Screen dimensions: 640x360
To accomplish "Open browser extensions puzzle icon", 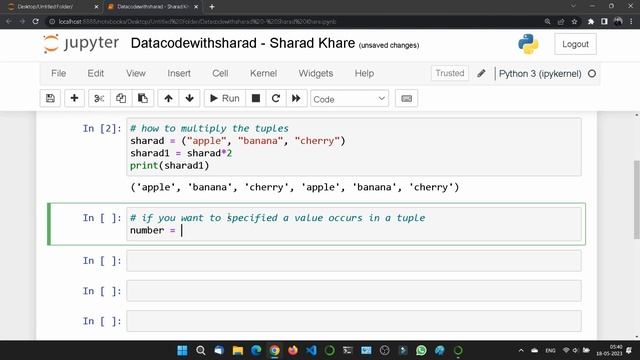I will [591, 22].
